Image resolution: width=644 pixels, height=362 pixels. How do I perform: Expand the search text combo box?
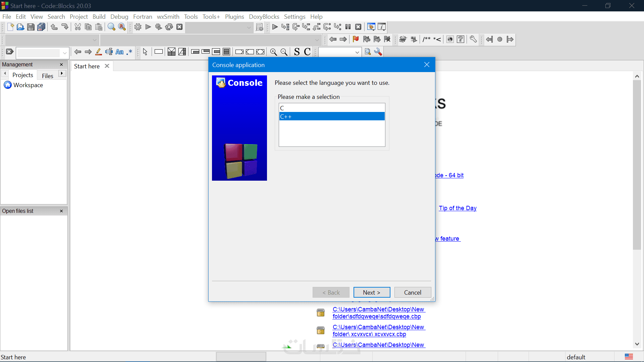click(x=65, y=53)
